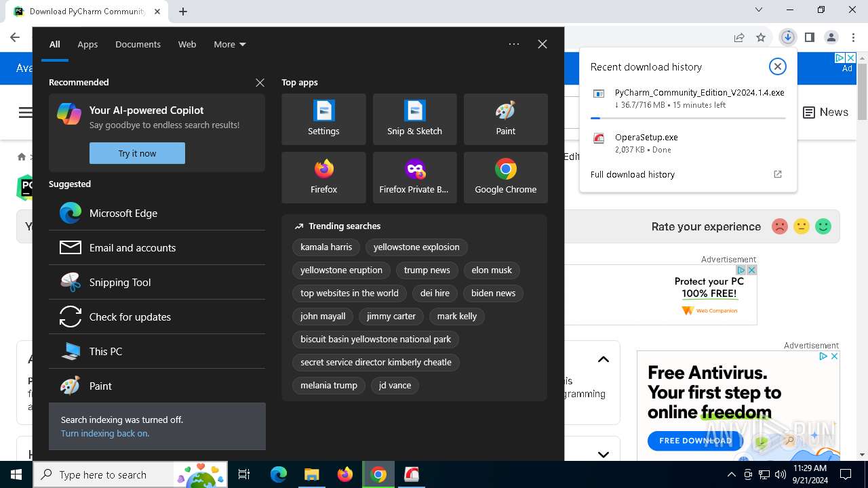Expand the lower webpage section chevron
The image size is (868, 488).
[603, 454]
